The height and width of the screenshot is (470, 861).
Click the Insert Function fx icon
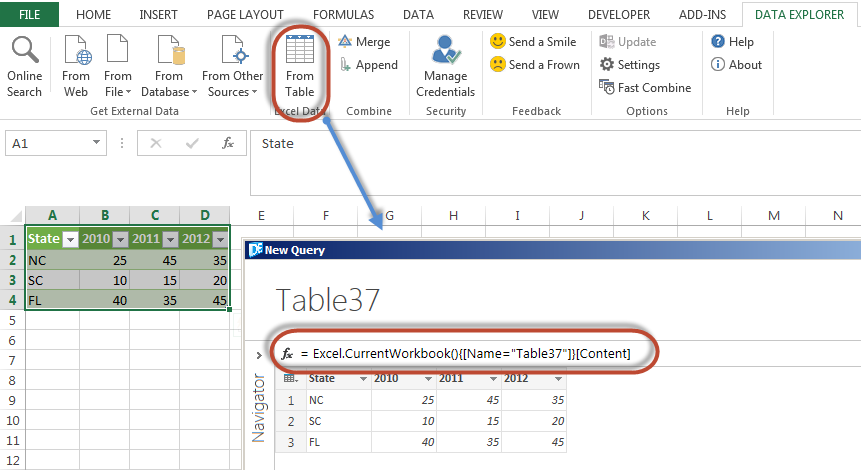click(228, 143)
